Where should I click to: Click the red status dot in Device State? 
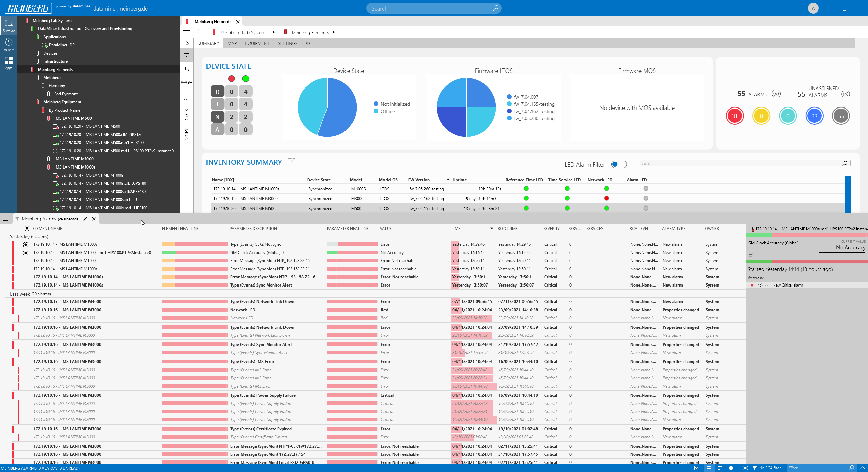[232, 79]
